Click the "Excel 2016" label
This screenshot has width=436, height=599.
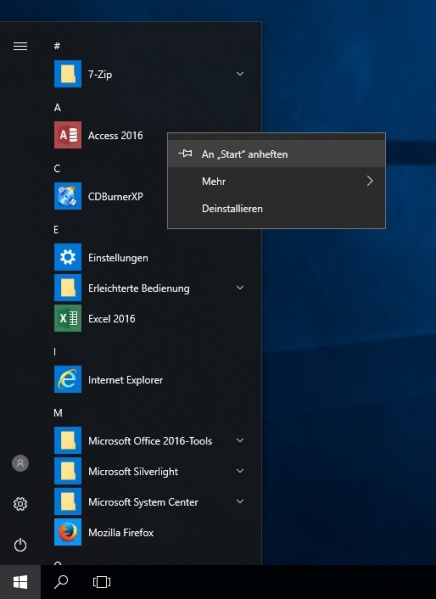(112, 319)
